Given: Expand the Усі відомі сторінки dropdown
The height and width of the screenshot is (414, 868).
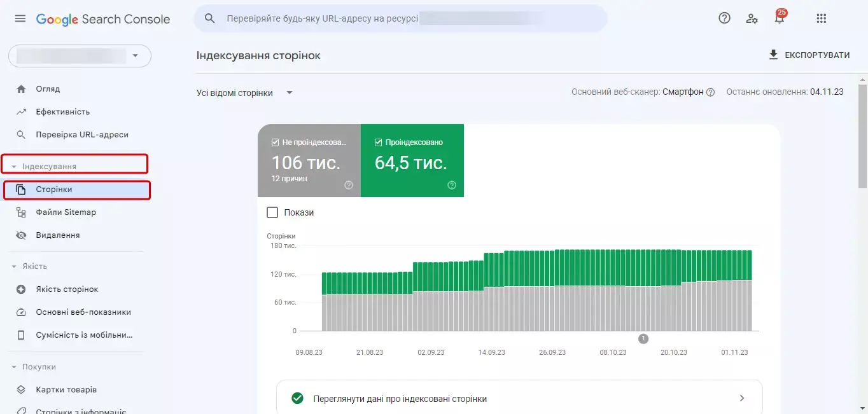Looking at the screenshot, I should [245, 93].
